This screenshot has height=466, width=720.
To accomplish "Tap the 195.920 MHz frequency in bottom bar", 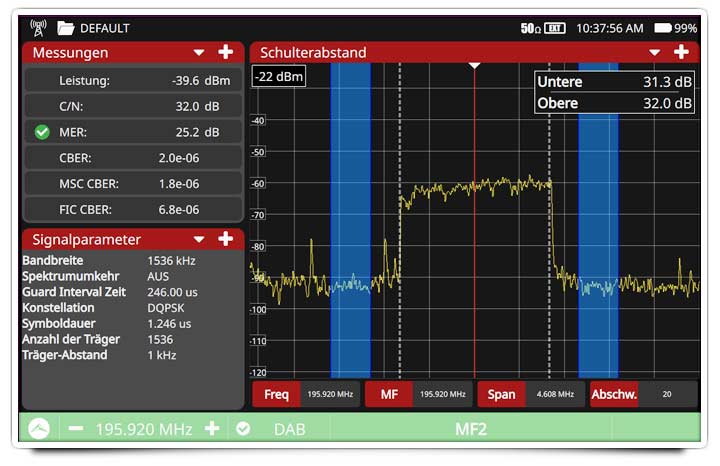I will click(x=144, y=429).
